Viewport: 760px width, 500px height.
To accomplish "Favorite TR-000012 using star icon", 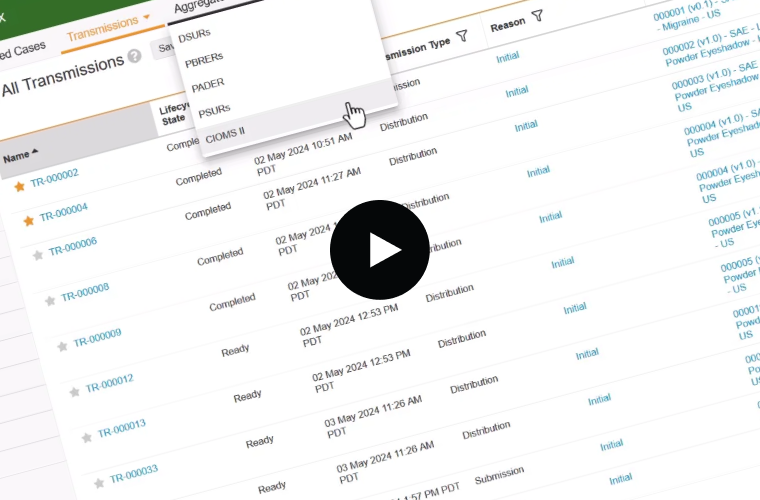I will 74,392.
